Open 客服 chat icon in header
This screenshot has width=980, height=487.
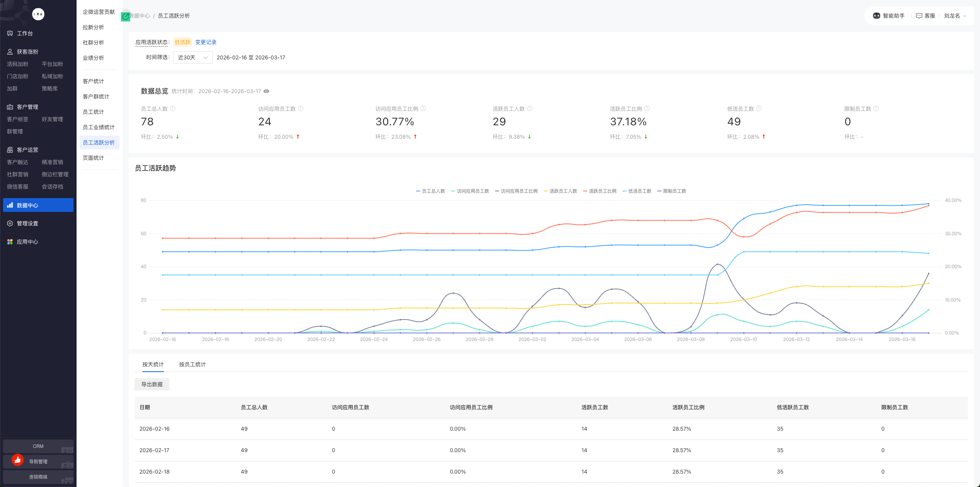pyautogui.click(x=919, y=16)
